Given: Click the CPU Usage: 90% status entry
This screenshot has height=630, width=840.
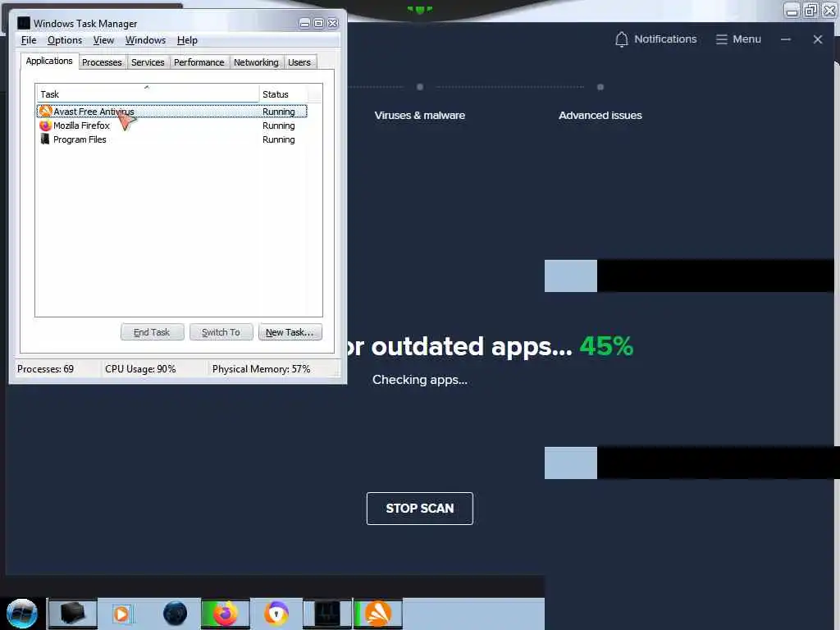Looking at the screenshot, I should tap(140, 369).
